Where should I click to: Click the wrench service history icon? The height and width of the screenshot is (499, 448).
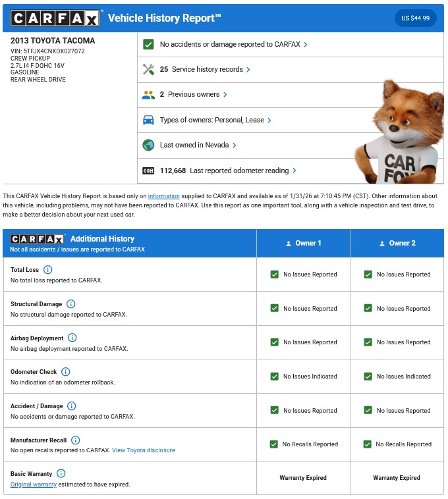click(148, 69)
